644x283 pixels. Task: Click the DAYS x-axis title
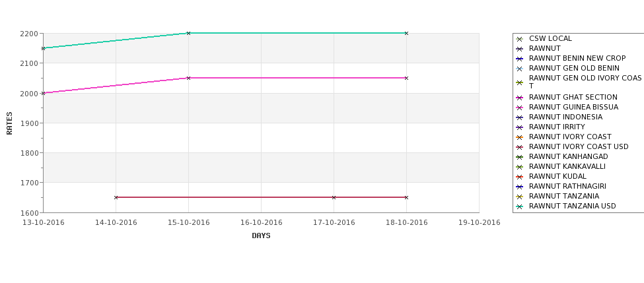click(x=261, y=236)
